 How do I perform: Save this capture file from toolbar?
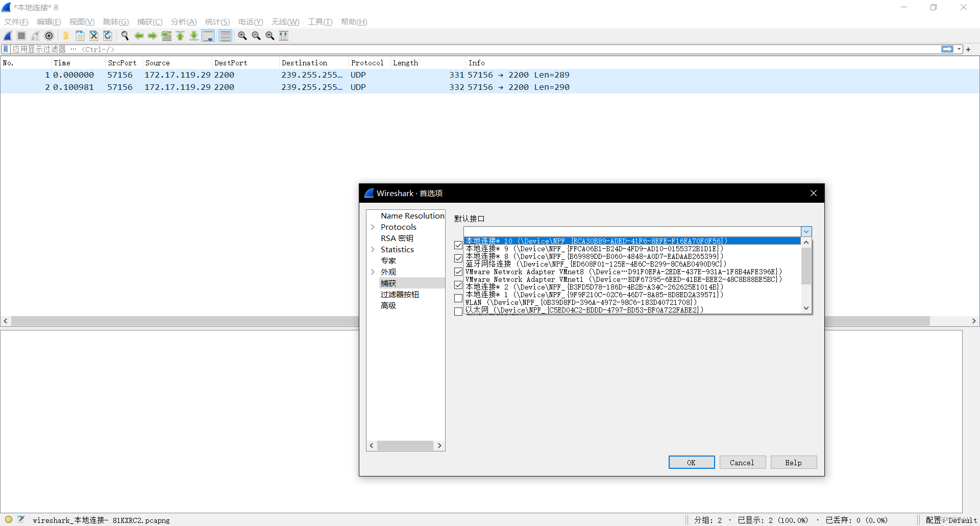(x=80, y=36)
